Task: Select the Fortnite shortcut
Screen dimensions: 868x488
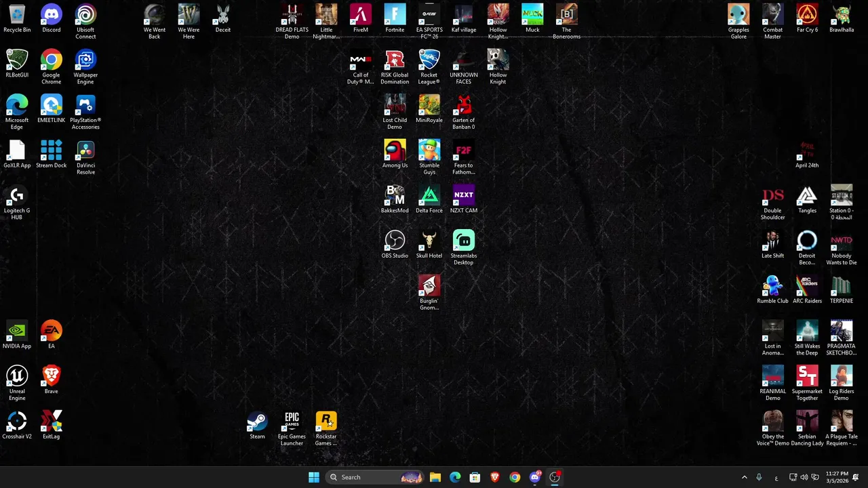Action: point(395,19)
